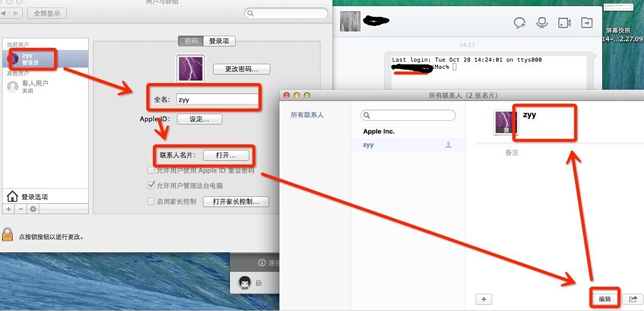Viewport: 644px width, 311px height.
Task: Switch to the 登录项 tab
Action: tap(219, 41)
